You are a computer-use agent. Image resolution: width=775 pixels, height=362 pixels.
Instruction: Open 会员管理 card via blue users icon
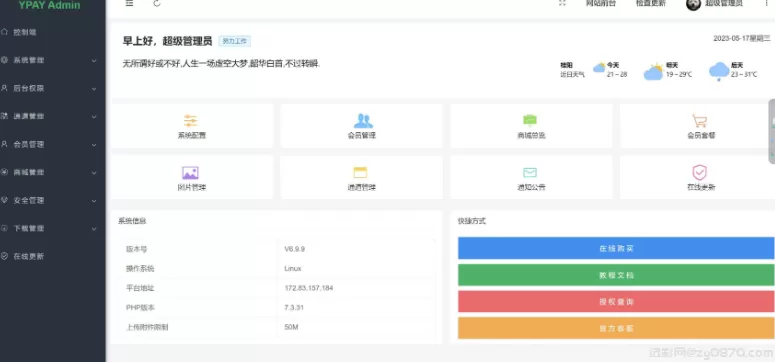point(363,121)
